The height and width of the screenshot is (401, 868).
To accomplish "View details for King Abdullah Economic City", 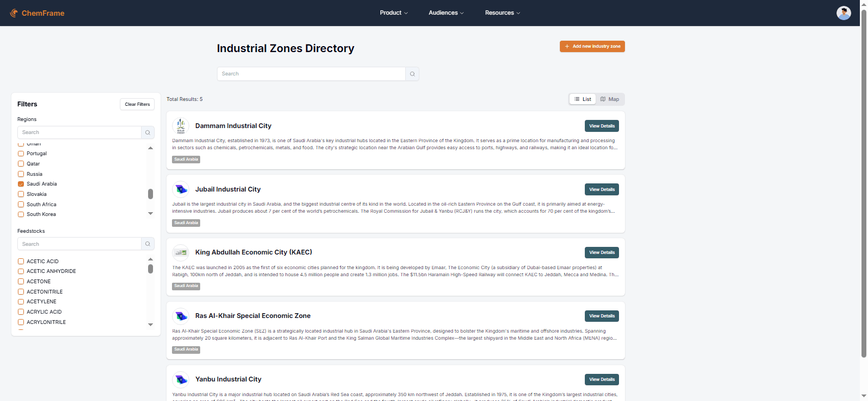I will click(x=602, y=252).
